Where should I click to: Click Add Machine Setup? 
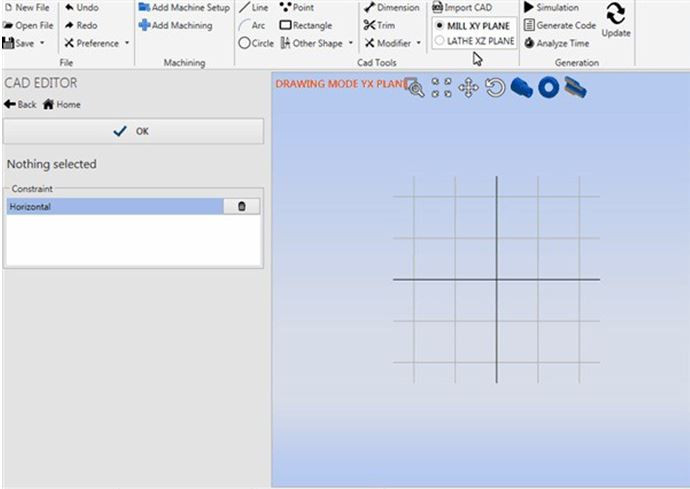point(184,8)
